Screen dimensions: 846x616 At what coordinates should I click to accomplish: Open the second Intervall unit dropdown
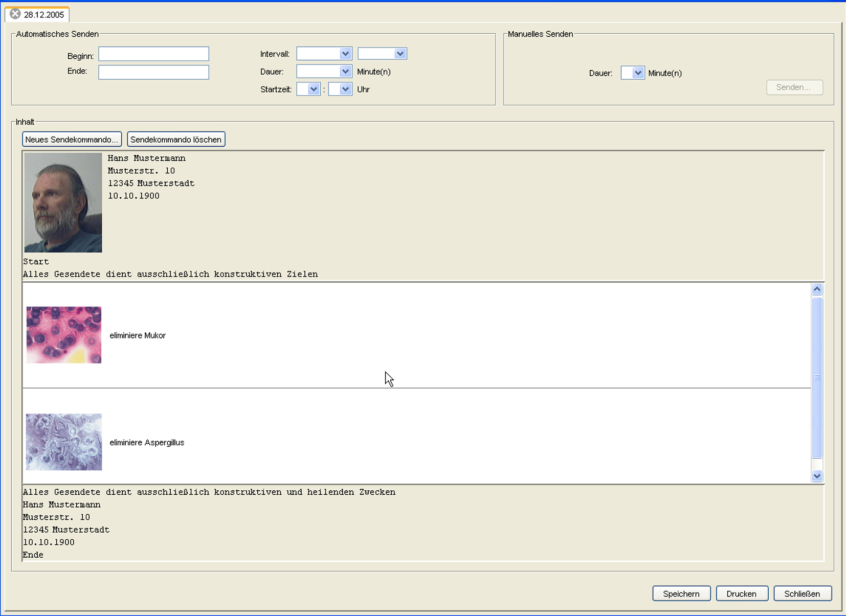click(382, 54)
